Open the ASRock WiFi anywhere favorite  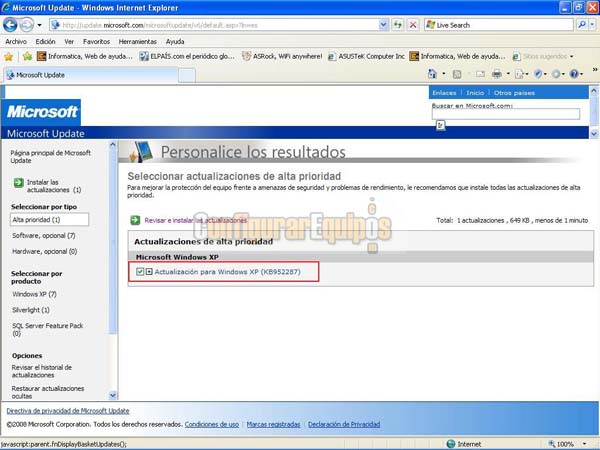(282, 57)
